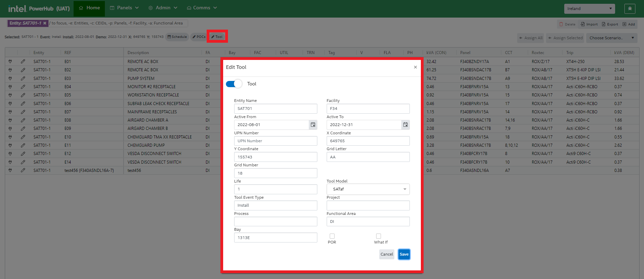This screenshot has width=644, height=279.
Task: Remove the SAT701-1 entity filter tag
Action: point(45,23)
